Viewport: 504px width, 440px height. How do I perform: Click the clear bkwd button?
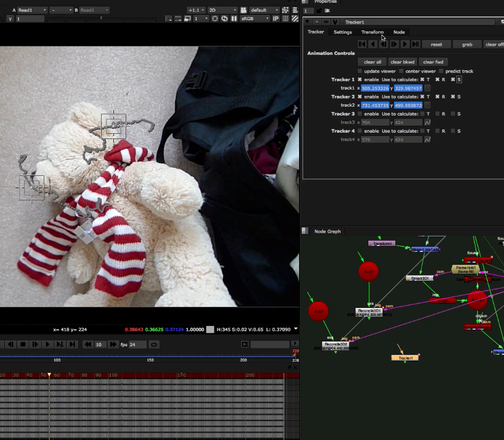[402, 62]
